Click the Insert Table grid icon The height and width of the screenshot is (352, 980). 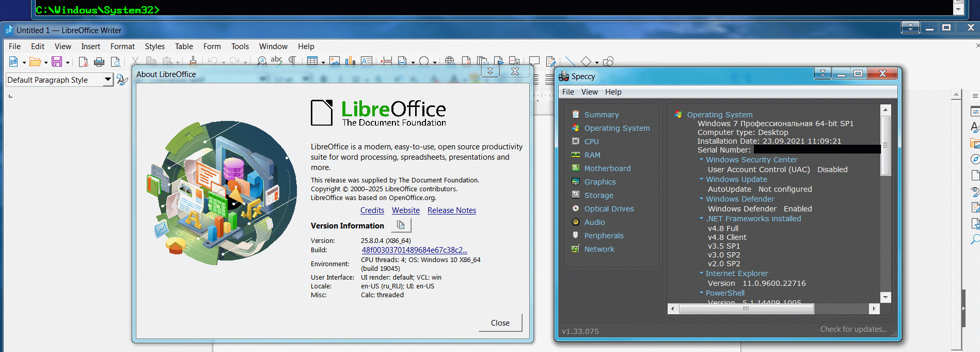tap(312, 61)
